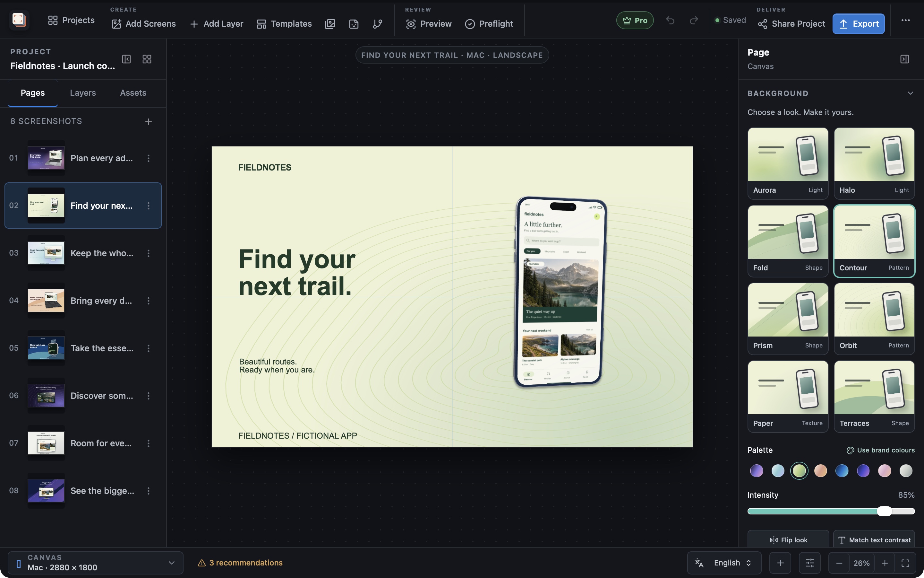Image resolution: width=924 pixels, height=578 pixels.
Task: Open options menu for Find your nex... page
Action: pyautogui.click(x=149, y=206)
